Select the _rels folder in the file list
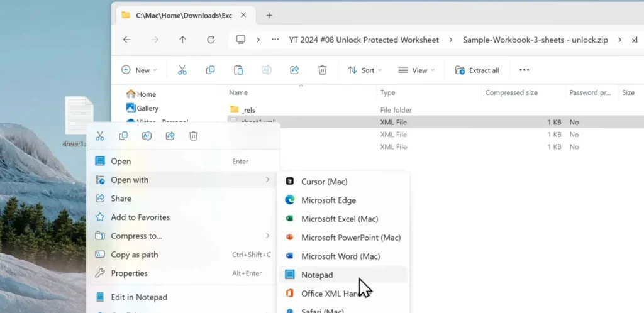This screenshot has width=644, height=313. [243, 110]
